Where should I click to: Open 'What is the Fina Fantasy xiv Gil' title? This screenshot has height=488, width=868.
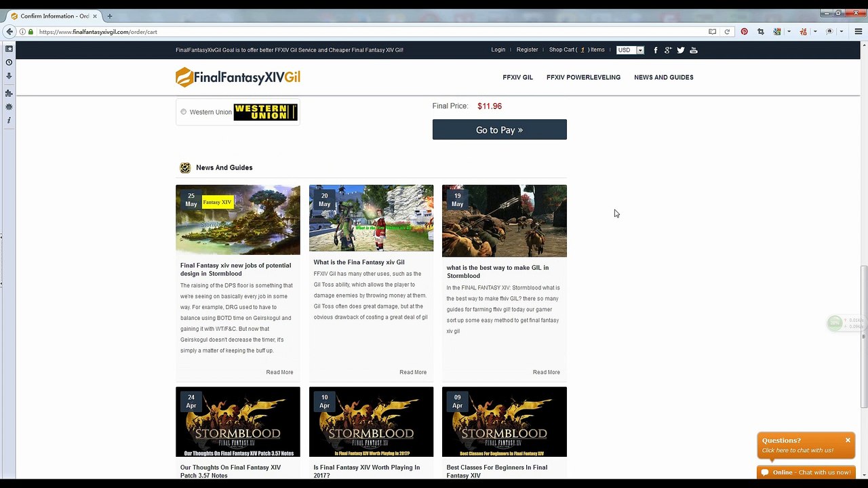(x=359, y=262)
